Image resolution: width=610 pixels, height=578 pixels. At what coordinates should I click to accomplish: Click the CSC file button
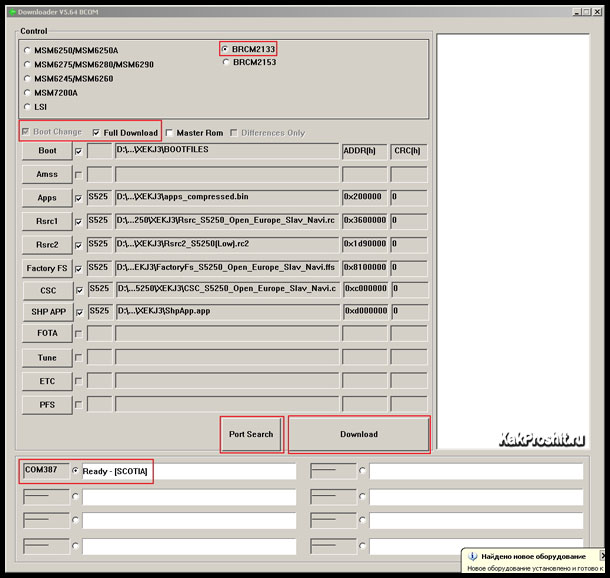(47, 290)
